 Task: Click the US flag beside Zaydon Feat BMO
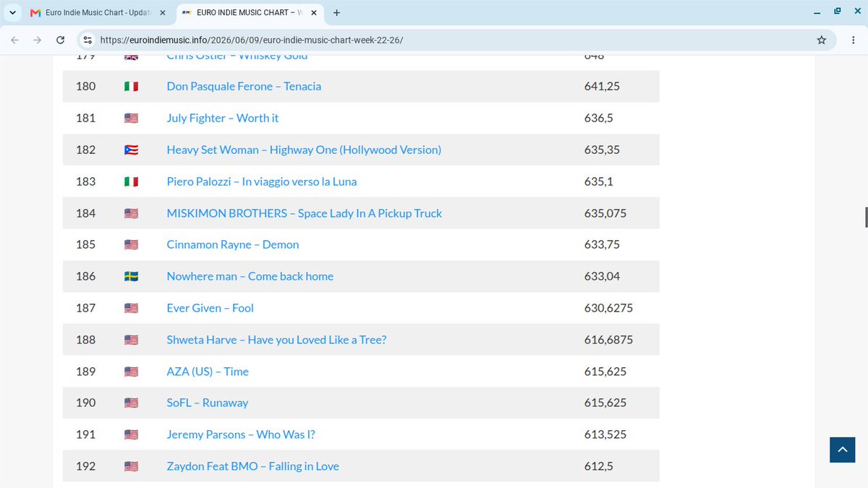click(x=131, y=467)
